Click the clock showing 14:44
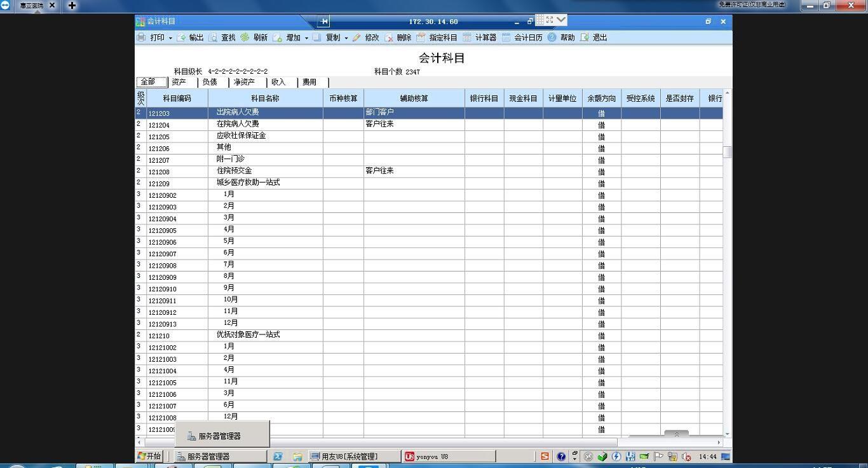 [708, 457]
